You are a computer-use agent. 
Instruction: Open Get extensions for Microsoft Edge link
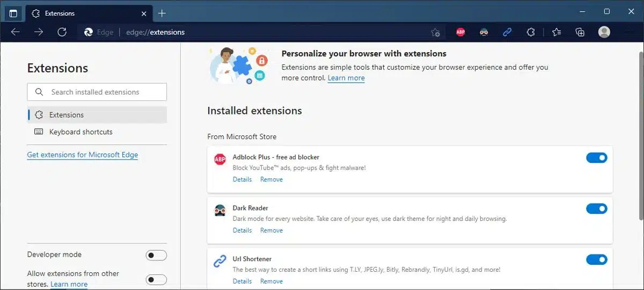click(83, 155)
